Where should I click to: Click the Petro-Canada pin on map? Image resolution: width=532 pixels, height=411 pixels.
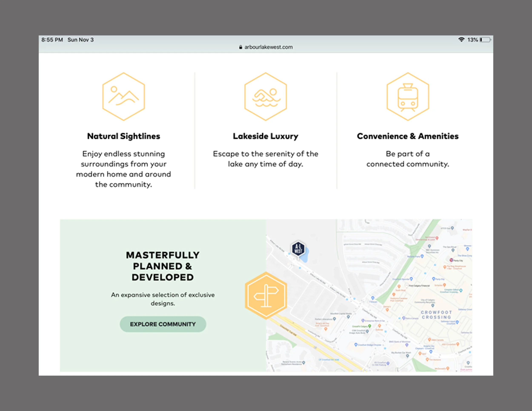click(x=404, y=318)
